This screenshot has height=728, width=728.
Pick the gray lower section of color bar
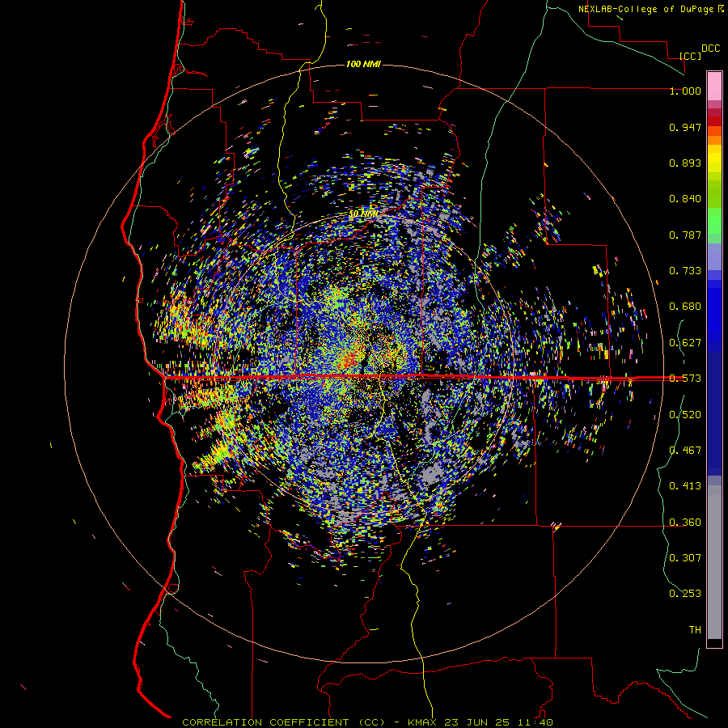click(714, 562)
